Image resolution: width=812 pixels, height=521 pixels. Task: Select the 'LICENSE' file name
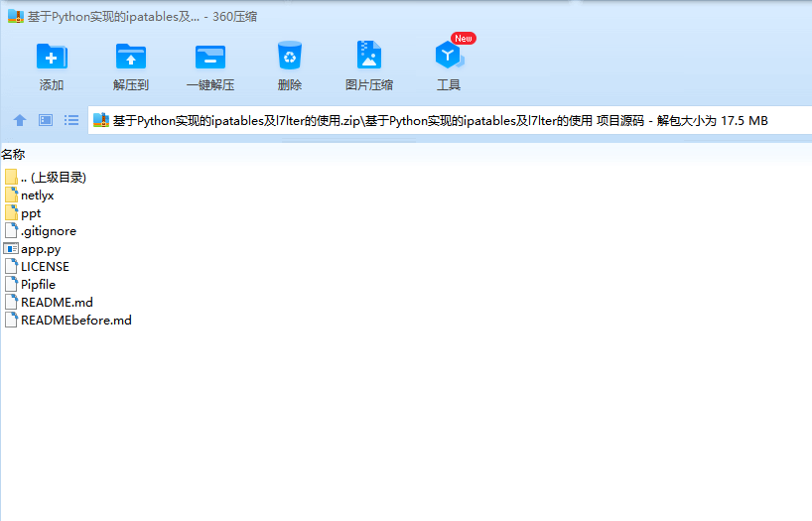point(45,267)
